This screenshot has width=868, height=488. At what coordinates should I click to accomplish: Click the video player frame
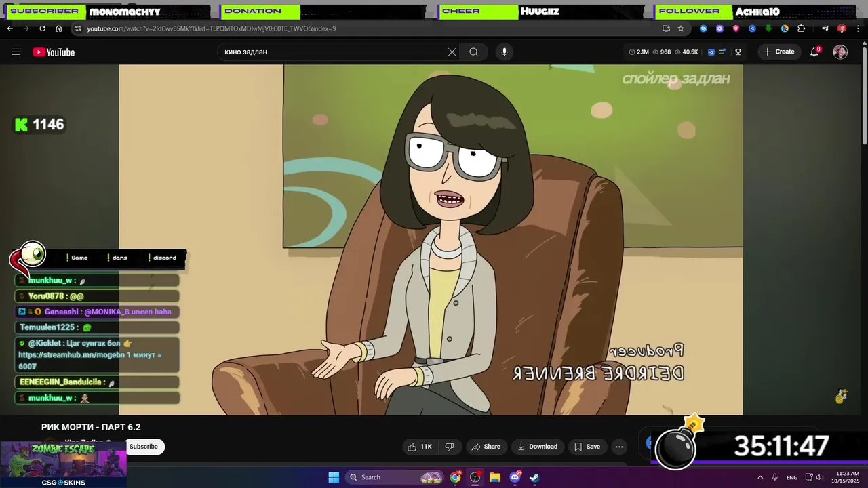coord(431,240)
